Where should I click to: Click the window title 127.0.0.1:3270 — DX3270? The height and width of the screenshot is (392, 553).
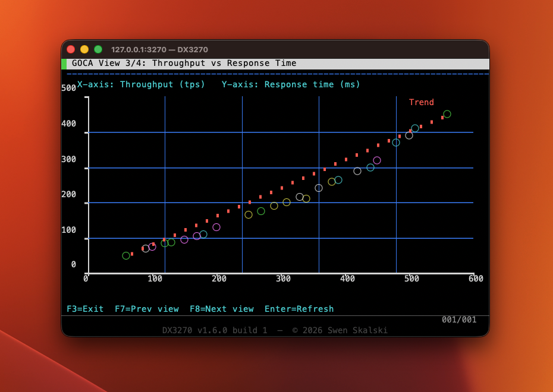[159, 50]
